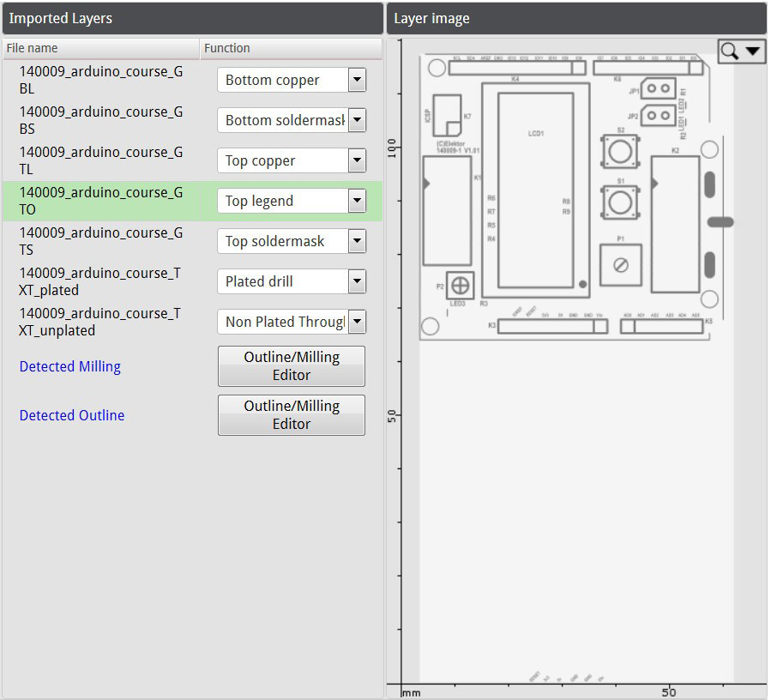
Task: Open the zoom options arrow
Action: pos(753,51)
